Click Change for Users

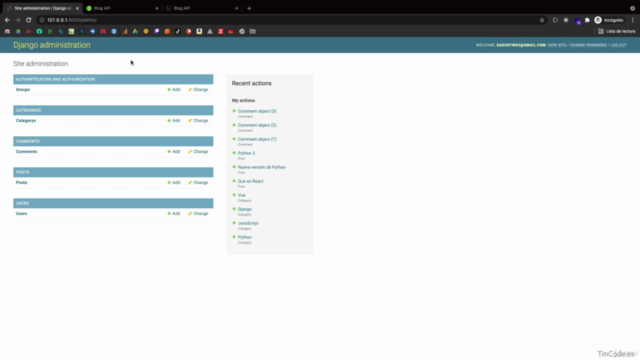coord(198,213)
